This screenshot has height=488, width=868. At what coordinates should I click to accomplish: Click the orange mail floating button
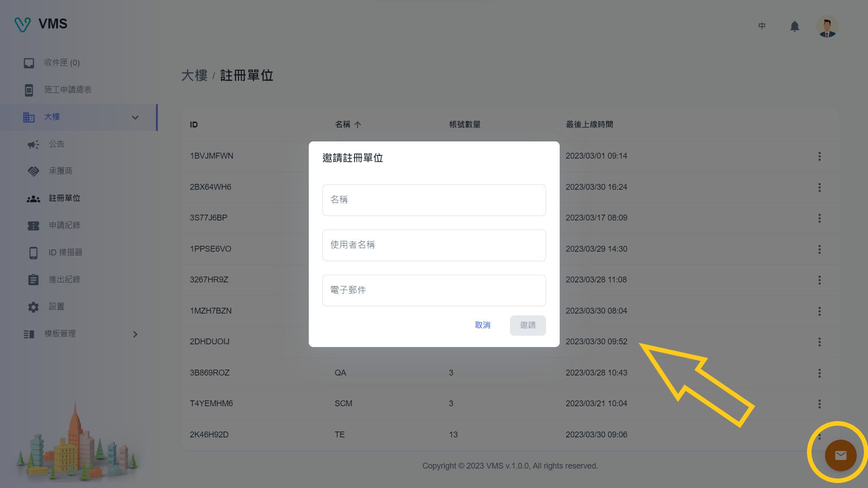[x=840, y=455]
